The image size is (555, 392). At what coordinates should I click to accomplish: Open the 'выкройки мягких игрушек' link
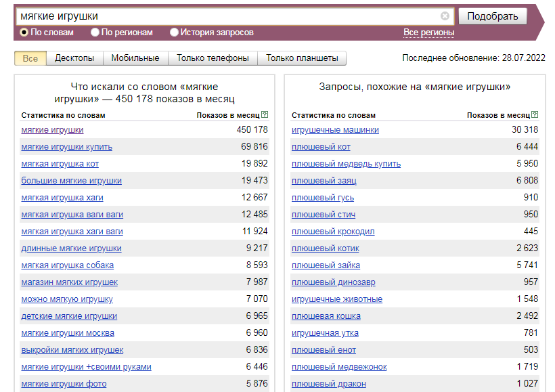(72, 350)
